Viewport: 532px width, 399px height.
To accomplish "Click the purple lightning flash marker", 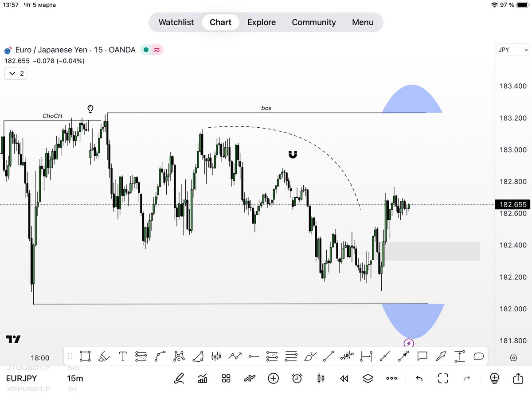I will [x=409, y=343].
